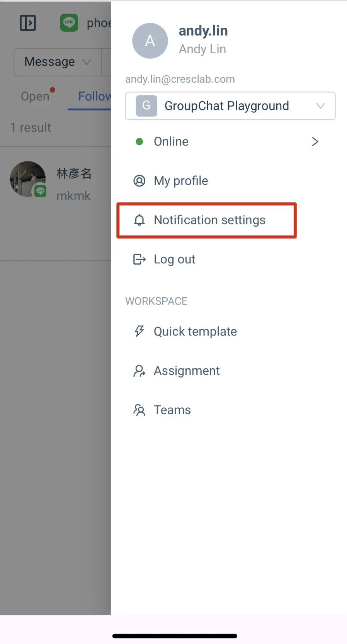Viewport: 347px width, 644px height.
Task: Click the sidebar collapse panel icon
Action: click(x=28, y=23)
